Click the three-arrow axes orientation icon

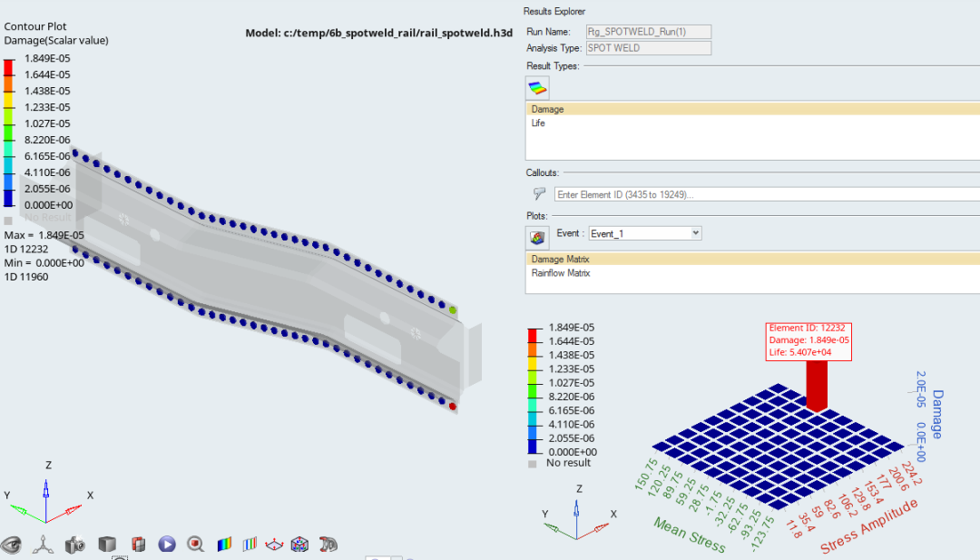click(43, 545)
